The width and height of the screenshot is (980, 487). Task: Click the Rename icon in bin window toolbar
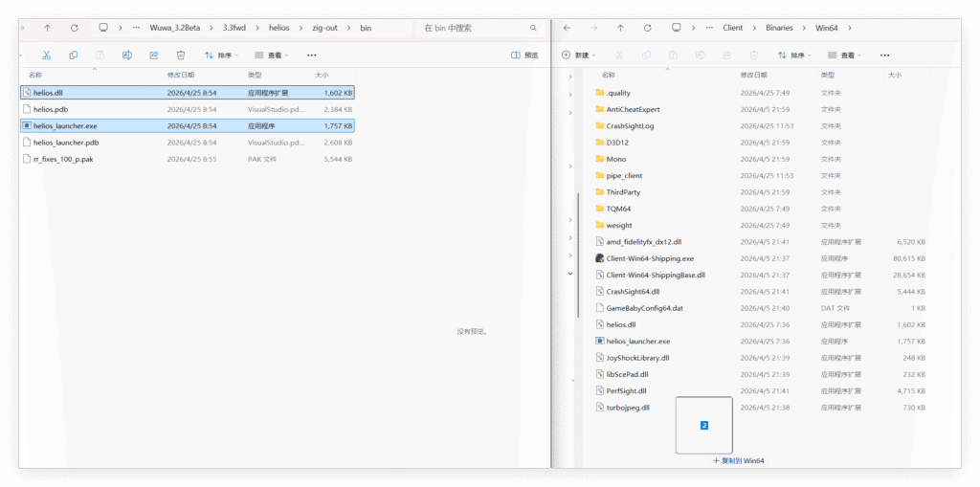(x=126, y=55)
